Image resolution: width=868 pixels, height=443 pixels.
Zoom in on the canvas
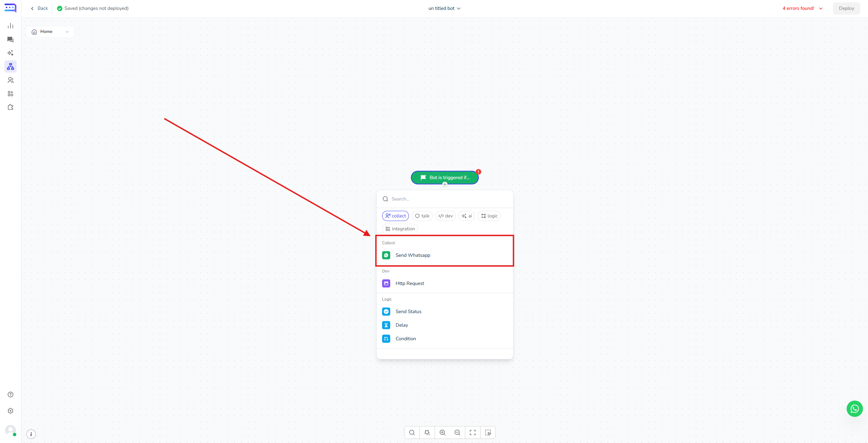(x=442, y=432)
